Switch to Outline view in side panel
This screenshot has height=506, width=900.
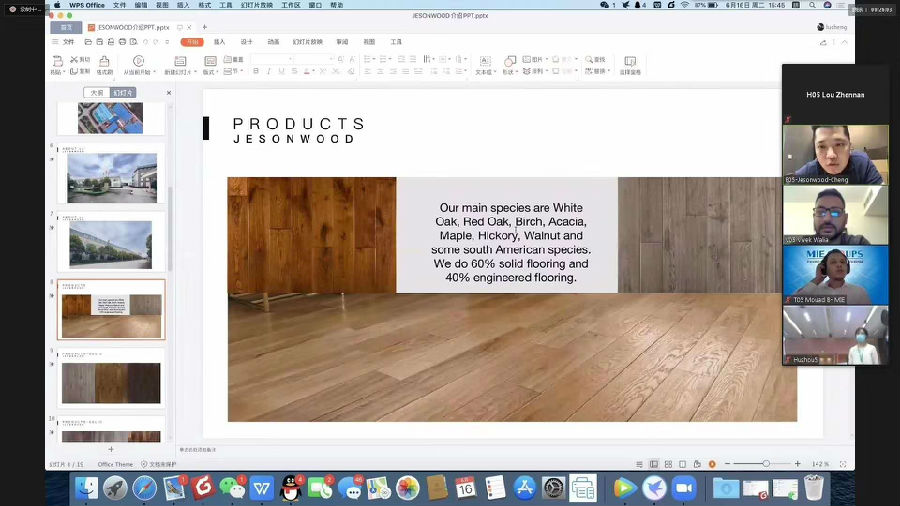pyautogui.click(x=97, y=93)
